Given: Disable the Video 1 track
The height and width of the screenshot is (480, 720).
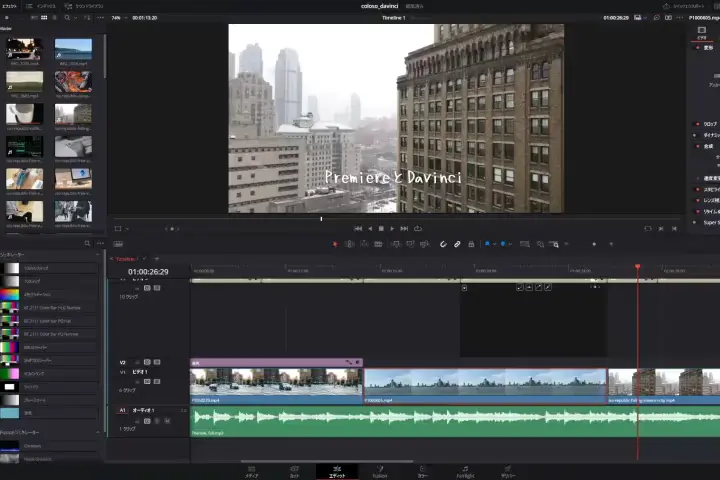Looking at the screenshot, I should [x=157, y=382].
